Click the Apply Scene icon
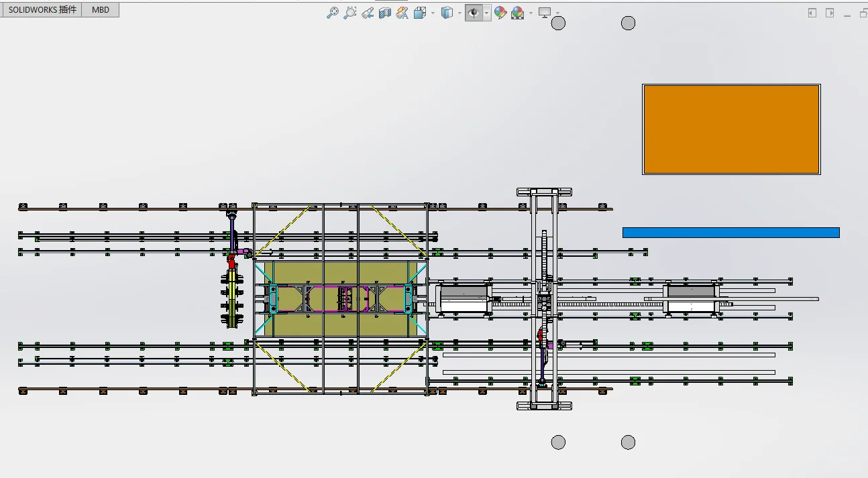This screenshot has height=478, width=868. (518, 13)
